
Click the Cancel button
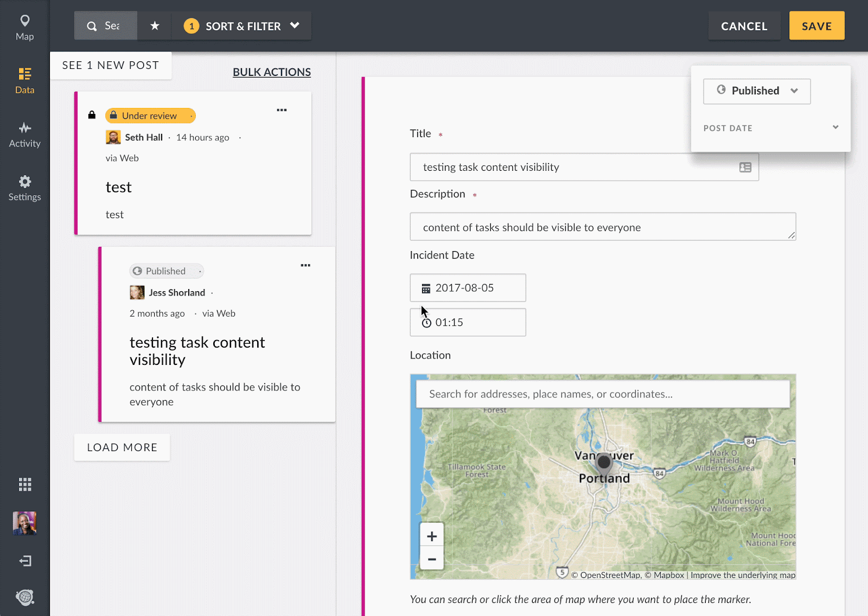(744, 26)
